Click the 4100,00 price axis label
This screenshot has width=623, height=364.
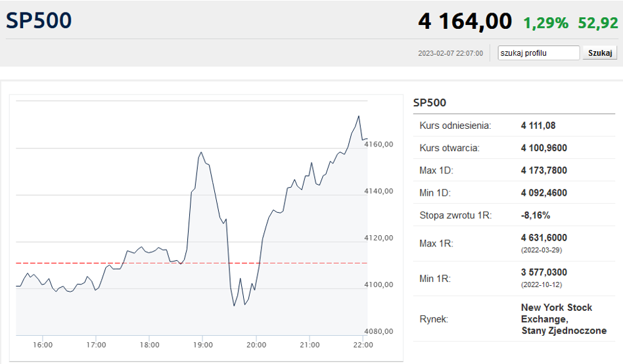(379, 284)
